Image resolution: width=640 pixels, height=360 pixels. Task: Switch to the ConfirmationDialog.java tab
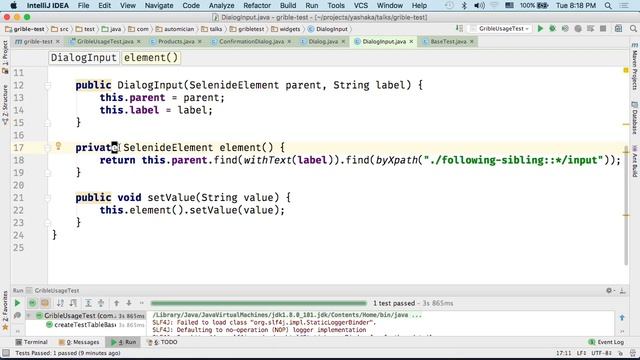[251, 42]
